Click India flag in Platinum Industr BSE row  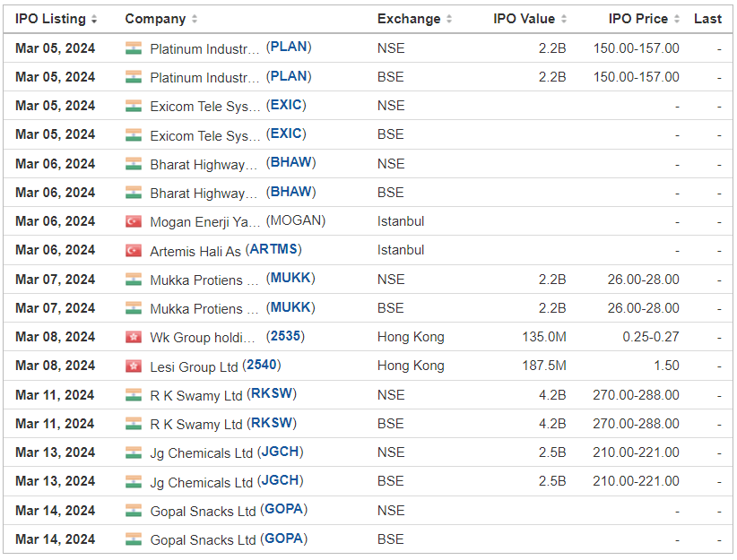click(x=134, y=77)
